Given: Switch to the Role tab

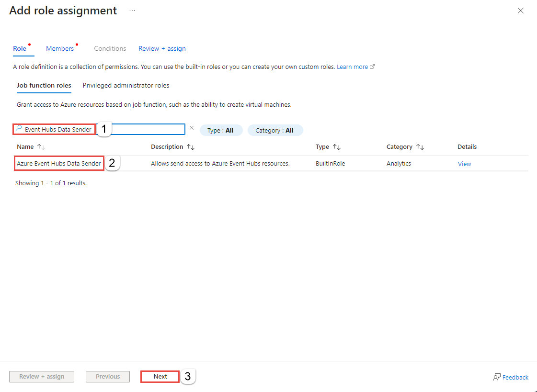Looking at the screenshot, I should [x=20, y=48].
